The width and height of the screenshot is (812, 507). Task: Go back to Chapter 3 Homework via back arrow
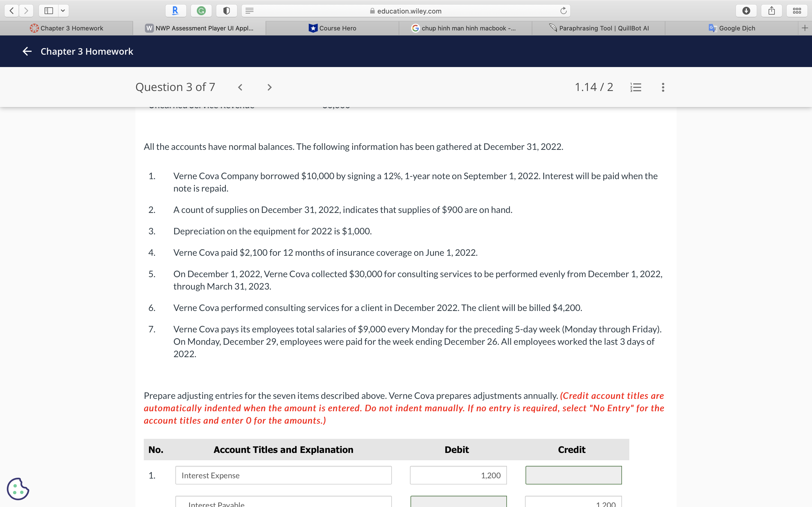point(27,51)
